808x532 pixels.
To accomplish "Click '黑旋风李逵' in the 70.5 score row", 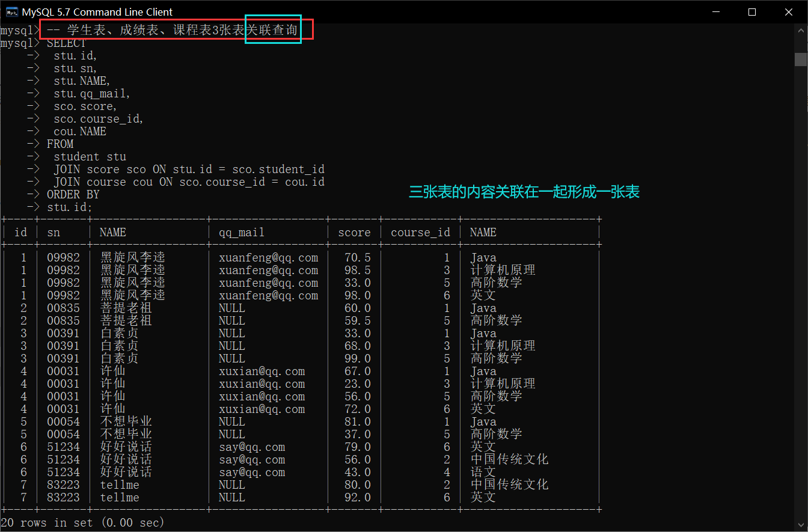I will [132, 258].
